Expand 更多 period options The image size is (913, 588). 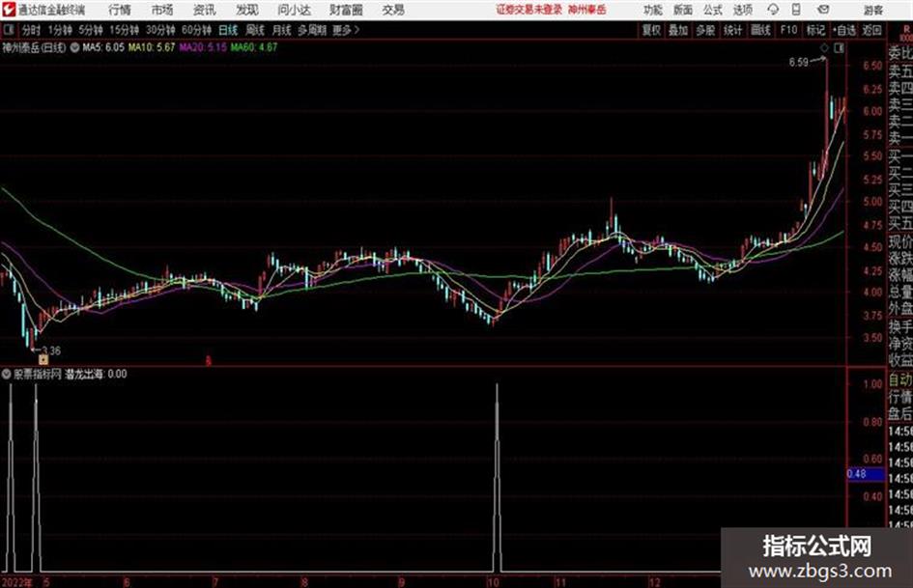[x=346, y=30]
